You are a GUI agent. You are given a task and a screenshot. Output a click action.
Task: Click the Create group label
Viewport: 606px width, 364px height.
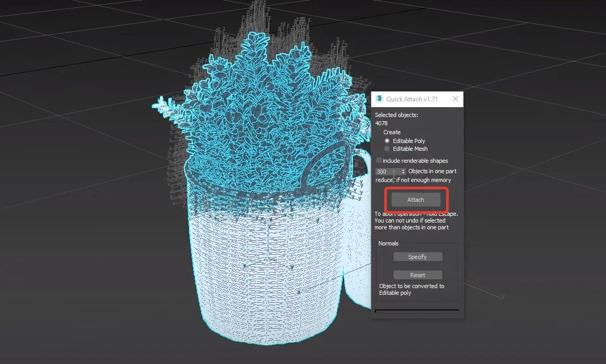click(392, 132)
